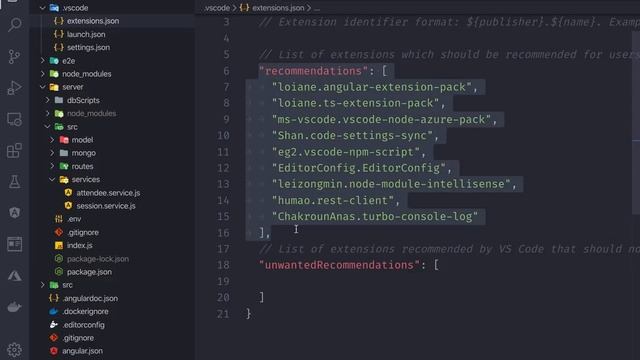The height and width of the screenshot is (360, 640).
Task: Collapse the server folder
Action: 42,87
